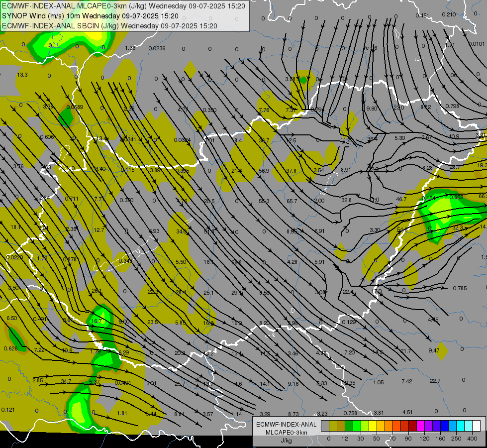
Task: Click the map value 9.47
Action: click(x=434, y=350)
